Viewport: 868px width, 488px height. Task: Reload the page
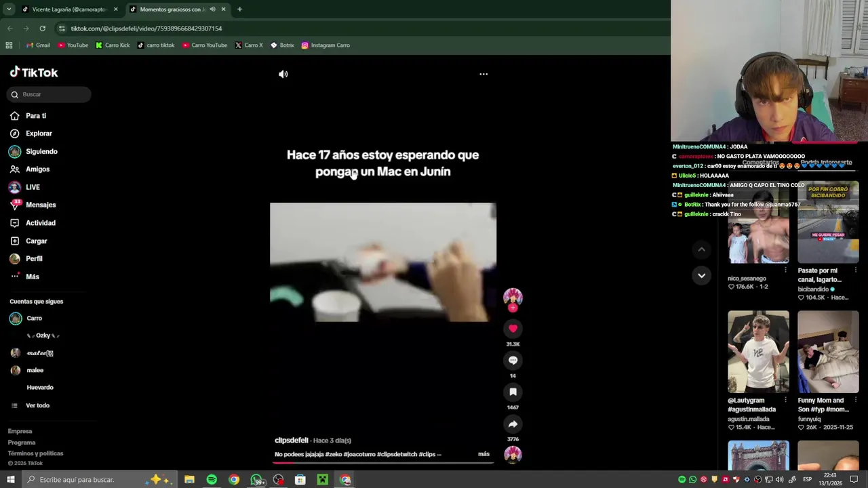(x=42, y=28)
